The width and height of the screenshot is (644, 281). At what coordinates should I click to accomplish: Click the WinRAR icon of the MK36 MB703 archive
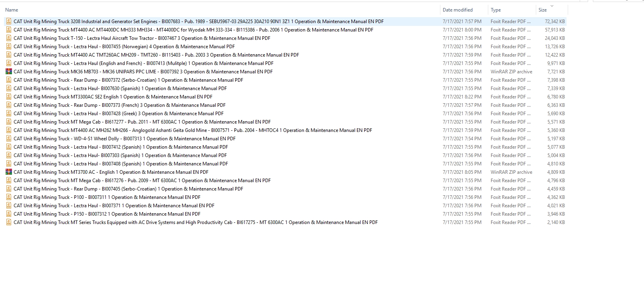pos(9,72)
